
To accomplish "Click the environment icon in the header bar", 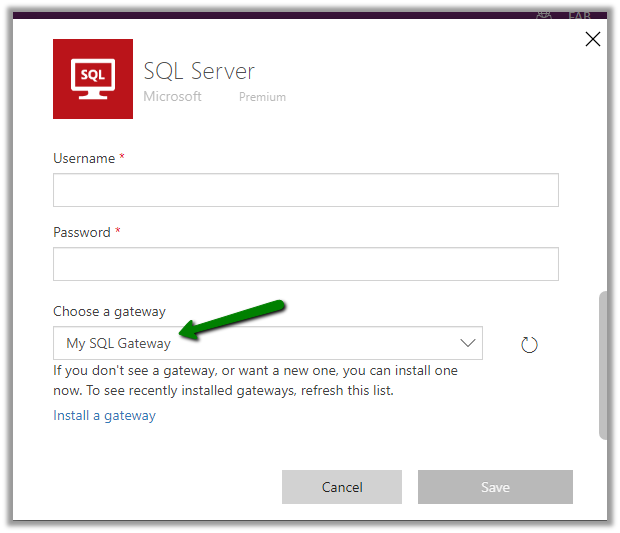I will [x=544, y=14].
